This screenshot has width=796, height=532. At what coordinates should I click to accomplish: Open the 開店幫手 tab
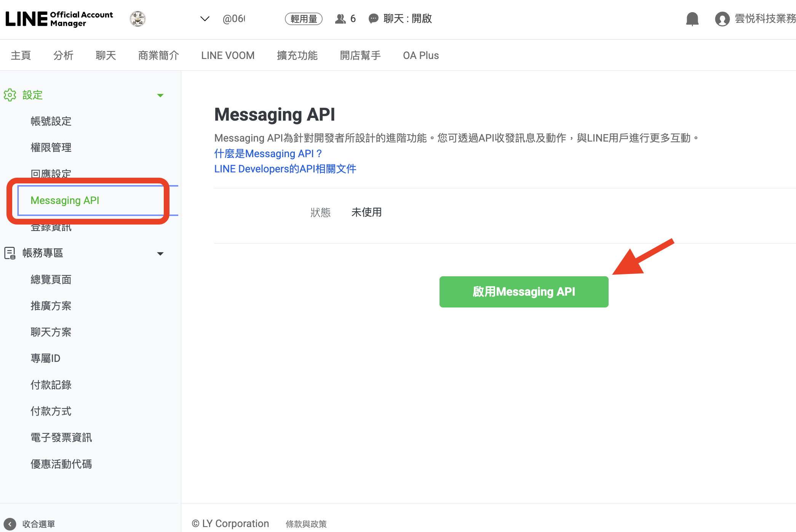click(360, 56)
